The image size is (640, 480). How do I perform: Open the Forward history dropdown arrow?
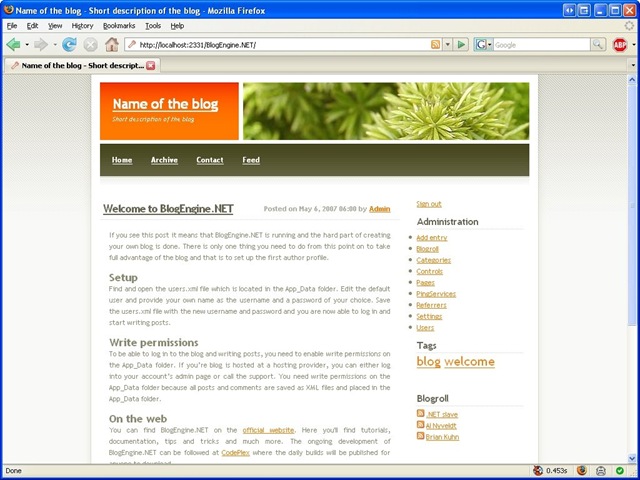[55, 44]
